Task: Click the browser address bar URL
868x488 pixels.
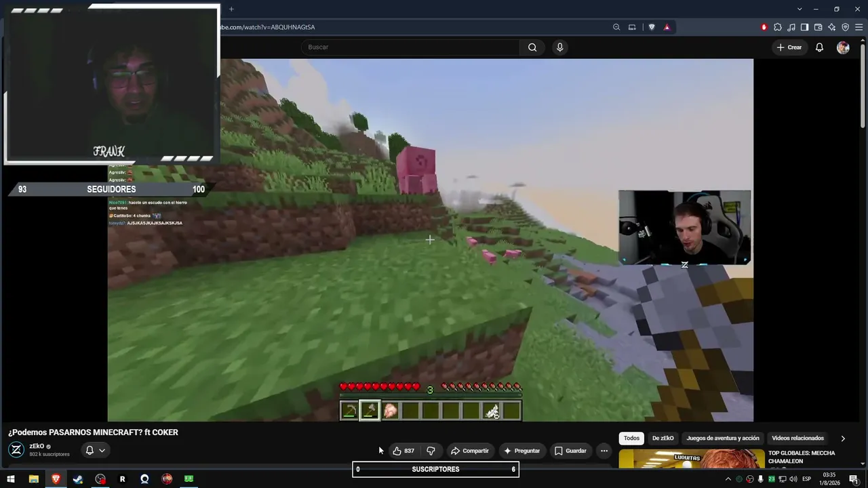Action: (x=268, y=27)
